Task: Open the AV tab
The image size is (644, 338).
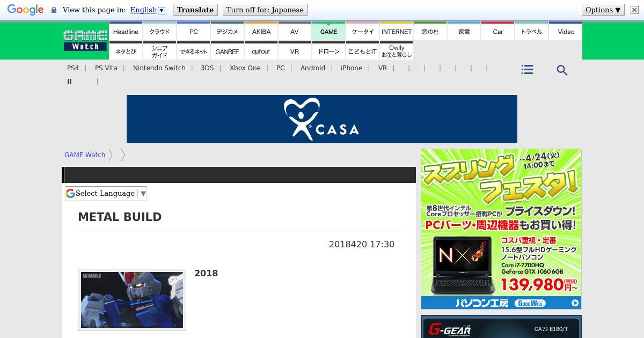Action: coord(295,32)
